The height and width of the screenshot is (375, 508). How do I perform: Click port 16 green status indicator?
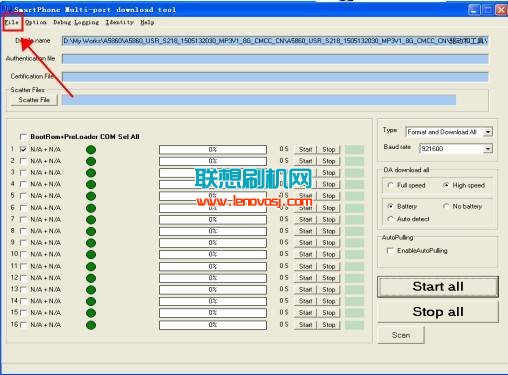pyautogui.click(x=91, y=325)
